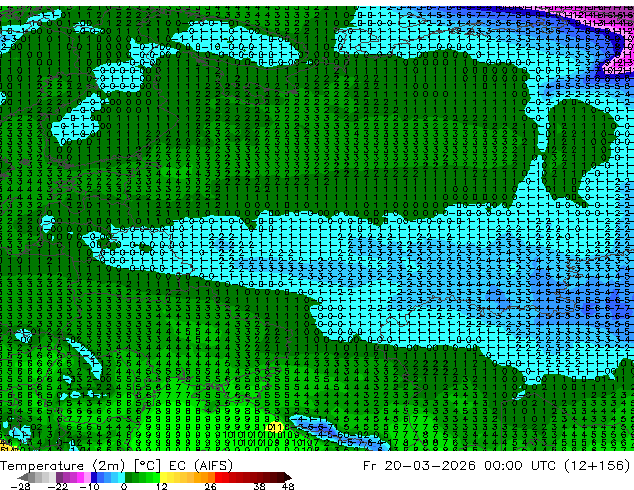Click the '-28' legend scale label
This screenshot has height=490, width=634.
coord(20,486)
